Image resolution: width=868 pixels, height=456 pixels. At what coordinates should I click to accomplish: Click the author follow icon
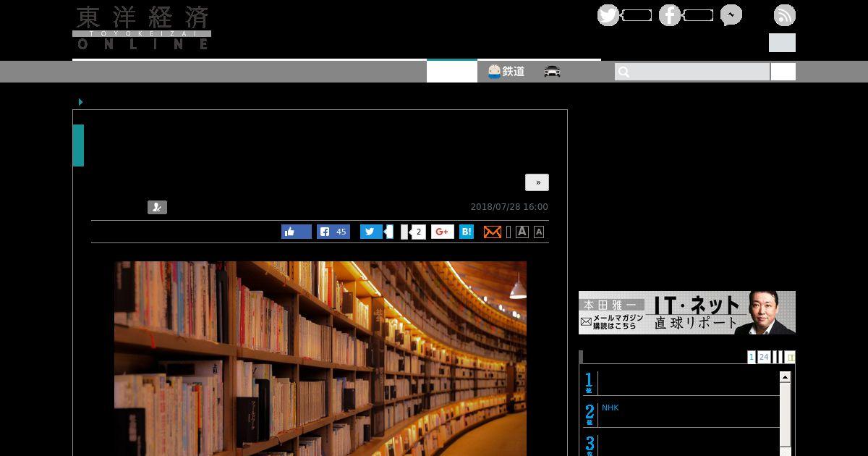pyautogui.click(x=157, y=208)
